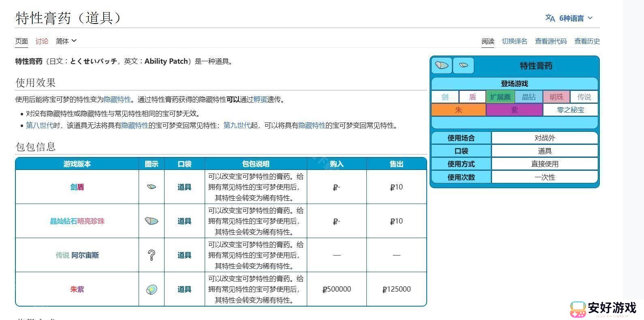Click the translation languages icon
644x320 pixels.
click(x=550, y=18)
